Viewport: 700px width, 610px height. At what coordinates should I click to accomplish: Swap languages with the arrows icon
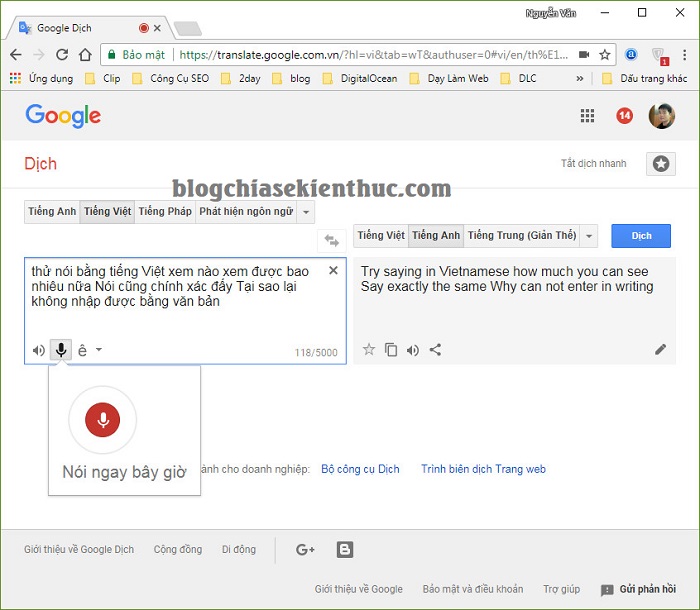click(x=332, y=241)
